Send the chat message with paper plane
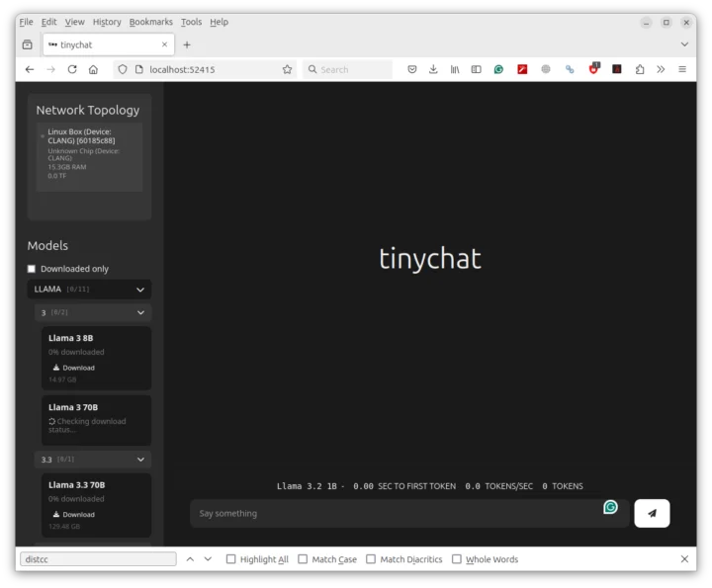This screenshot has width=712, height=588. click(652, 513)
